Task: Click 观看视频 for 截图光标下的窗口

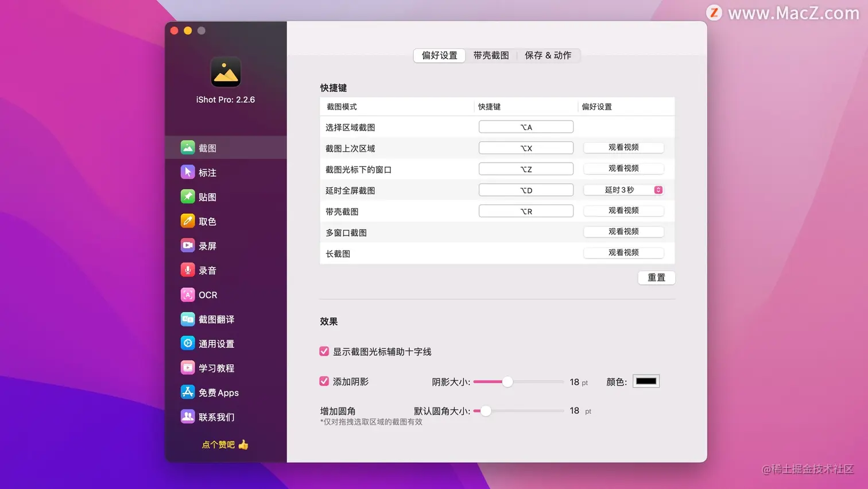Action: coord(623,168)
